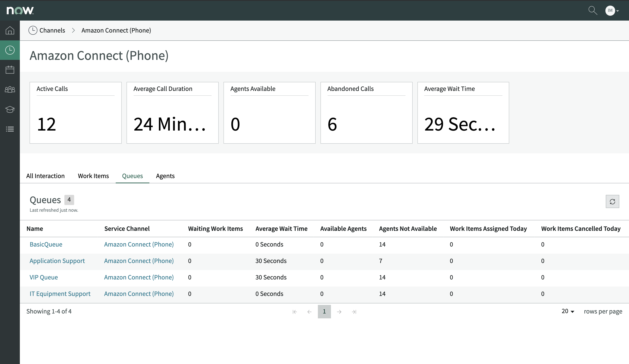Click the Name column header
Screen dimensions: 629x364
coord(35,229)
